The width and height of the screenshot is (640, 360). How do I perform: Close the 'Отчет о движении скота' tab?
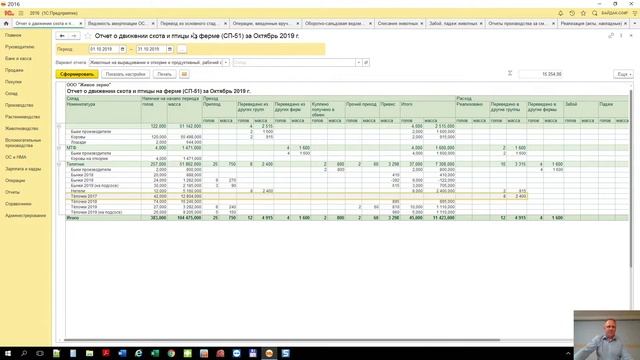[x=80, y=24]
